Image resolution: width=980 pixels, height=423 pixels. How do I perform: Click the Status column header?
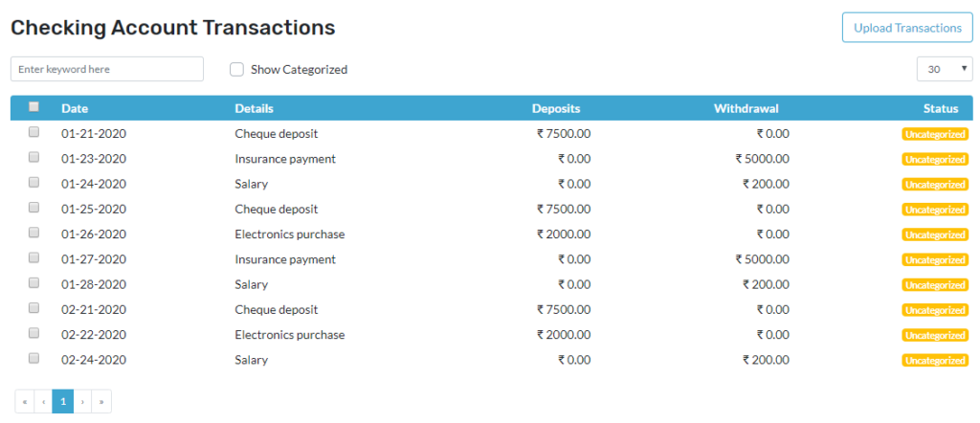(x=941, y=109)
